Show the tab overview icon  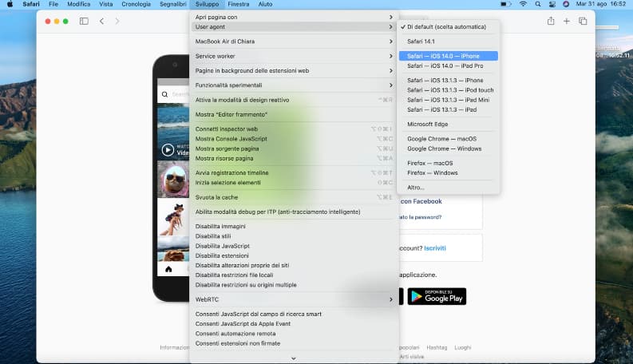583,21
